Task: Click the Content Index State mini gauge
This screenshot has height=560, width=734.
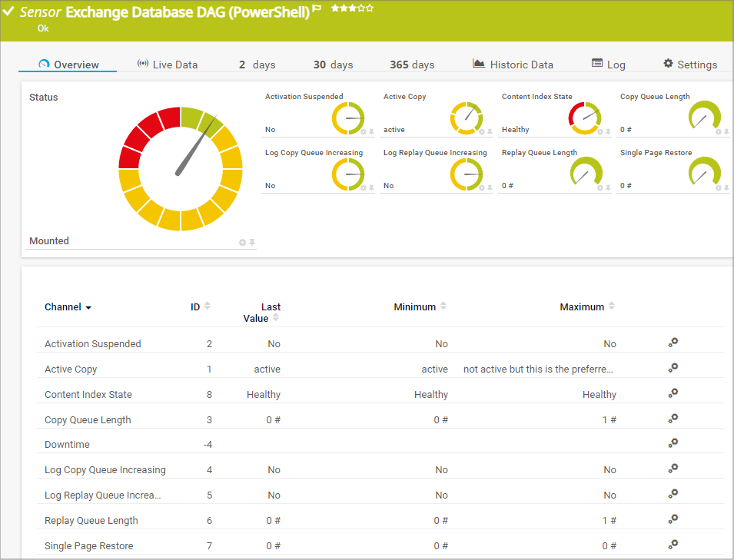Action: [x=584, y=118]
